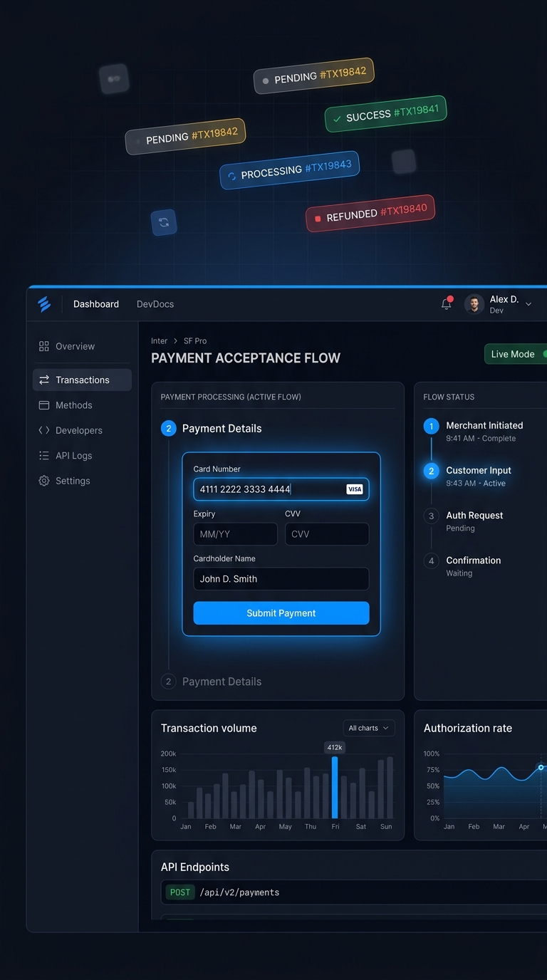The image size is (547, 980).
Task: Click the FLOW STATUS panel title
Action: pyautogui.click(x=449, y=397)
